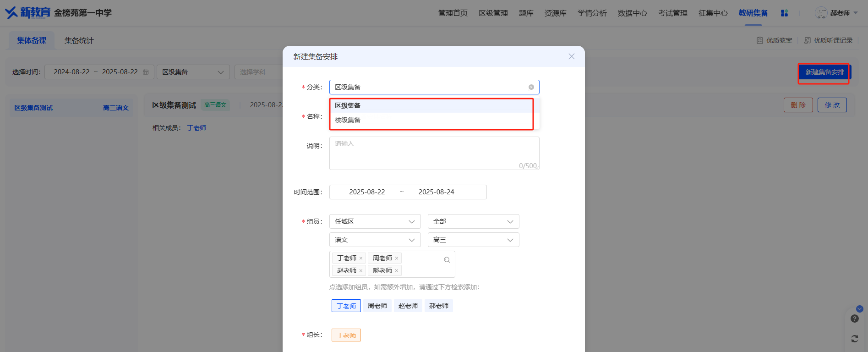Screen dimensions: 868x352
Task: Click the 修改 button
Action: click(x=832, y=105)
